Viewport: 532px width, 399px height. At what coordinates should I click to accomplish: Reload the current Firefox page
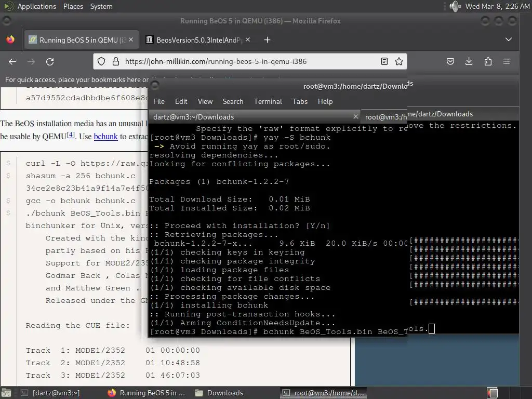[50, 61]
